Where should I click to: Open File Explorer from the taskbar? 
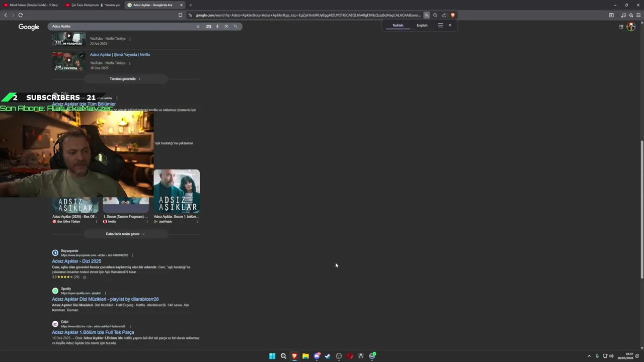click(x=305, y=356)
